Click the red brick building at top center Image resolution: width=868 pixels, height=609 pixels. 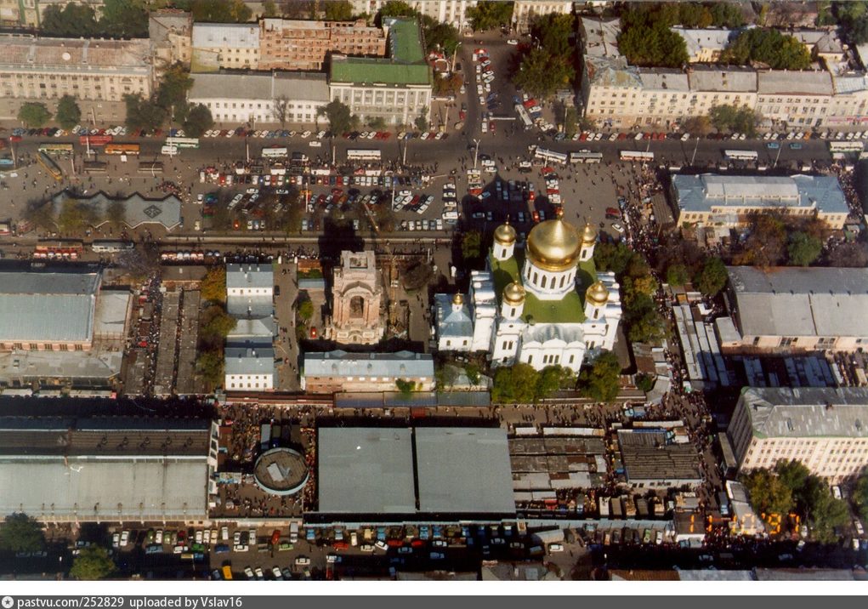coord(321,41)
